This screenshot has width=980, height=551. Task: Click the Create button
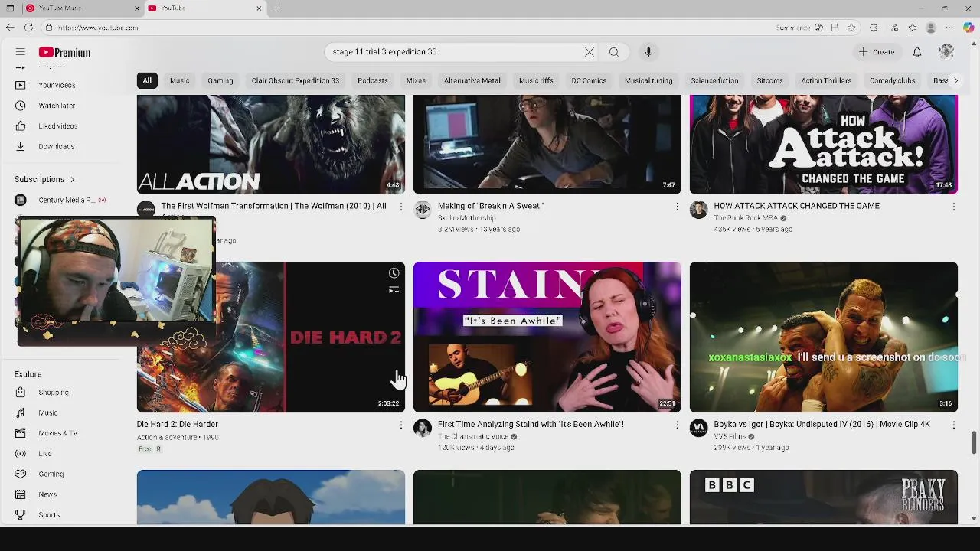(x=877, y=52)
